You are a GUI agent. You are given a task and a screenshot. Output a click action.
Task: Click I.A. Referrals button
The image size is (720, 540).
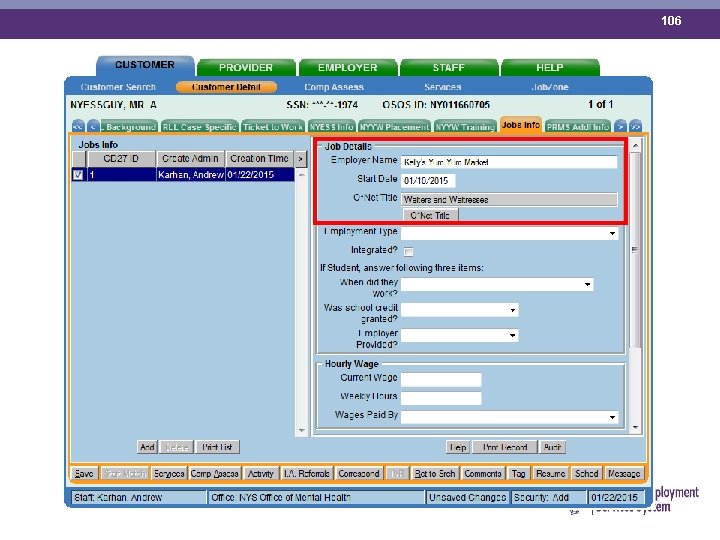pyautogui.click(x=306, y=473)
